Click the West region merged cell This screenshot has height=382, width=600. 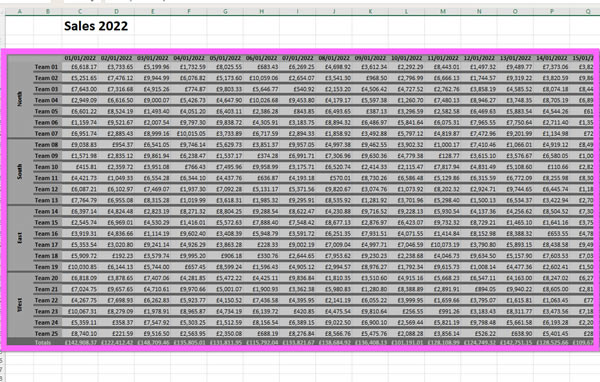tap(20, 305)
